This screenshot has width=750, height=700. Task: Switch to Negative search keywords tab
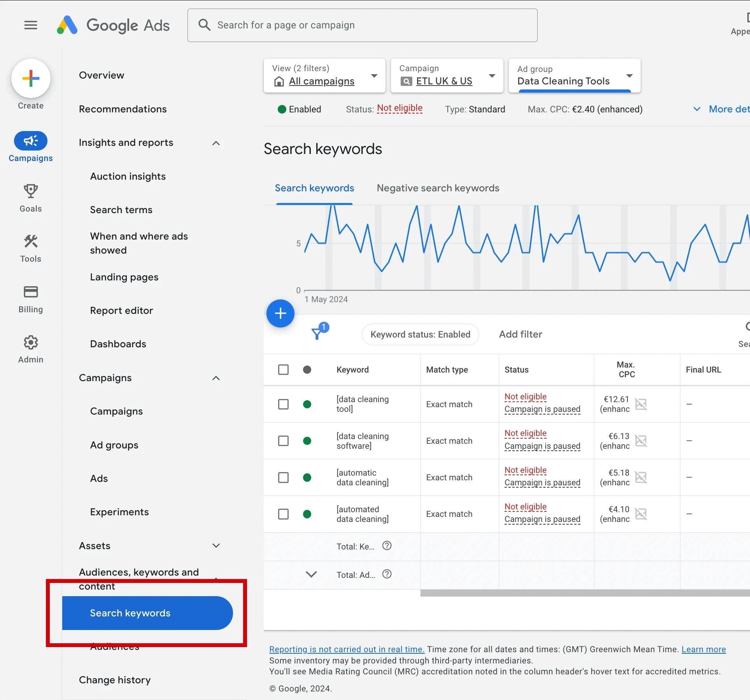coord(438,187)
